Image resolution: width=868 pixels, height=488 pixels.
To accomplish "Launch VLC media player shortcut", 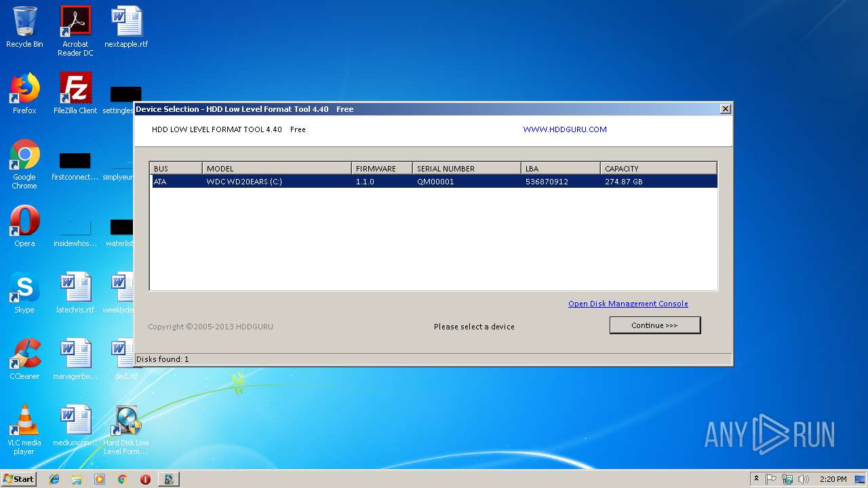I will click(x=24, y=430).
